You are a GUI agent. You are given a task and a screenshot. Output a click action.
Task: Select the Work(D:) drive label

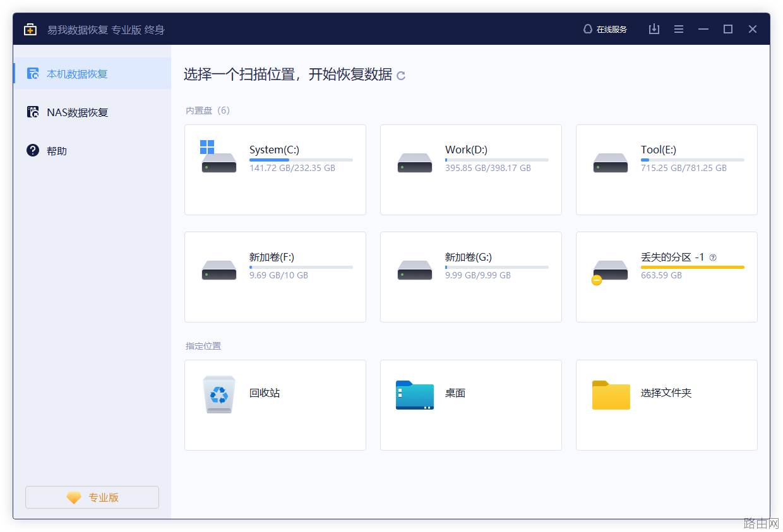466,150
